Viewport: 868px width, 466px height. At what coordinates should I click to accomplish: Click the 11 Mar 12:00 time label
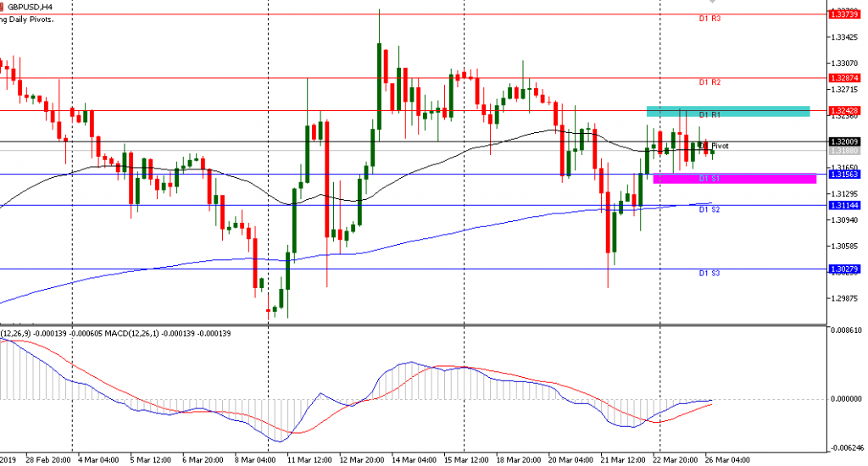coord(309,459)
